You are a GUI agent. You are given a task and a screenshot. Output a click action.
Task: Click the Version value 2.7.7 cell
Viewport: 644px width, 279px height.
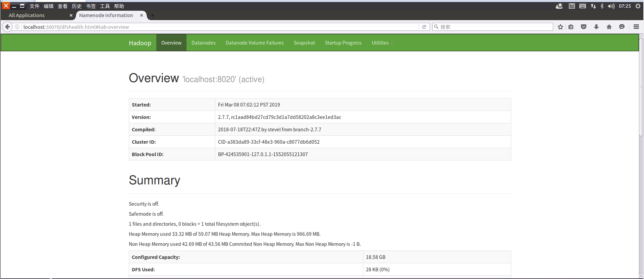pyautogui.click(x=363, y=117)
